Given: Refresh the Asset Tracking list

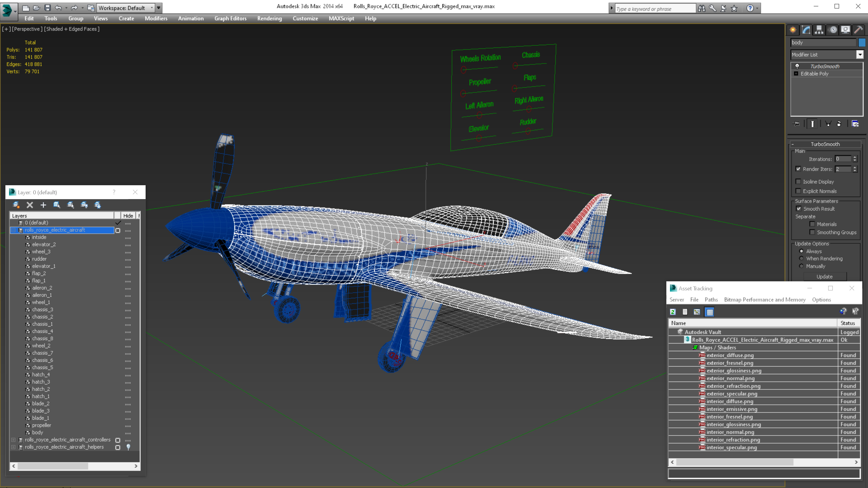Looking at the screenshot, I should tap(673, 312).
